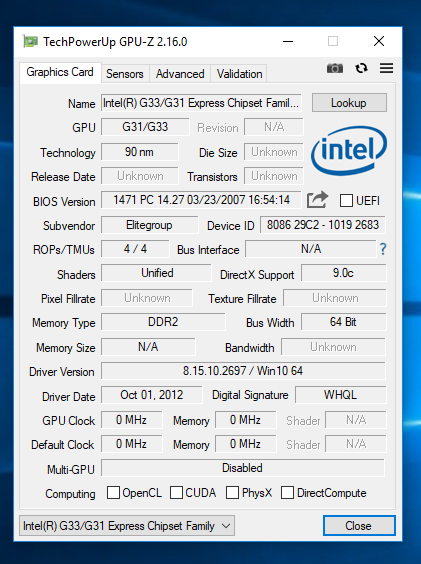Click the BIOS export share icon
Image resolution: width=421 pixels, height=564 pixels.
click(317, 200)
